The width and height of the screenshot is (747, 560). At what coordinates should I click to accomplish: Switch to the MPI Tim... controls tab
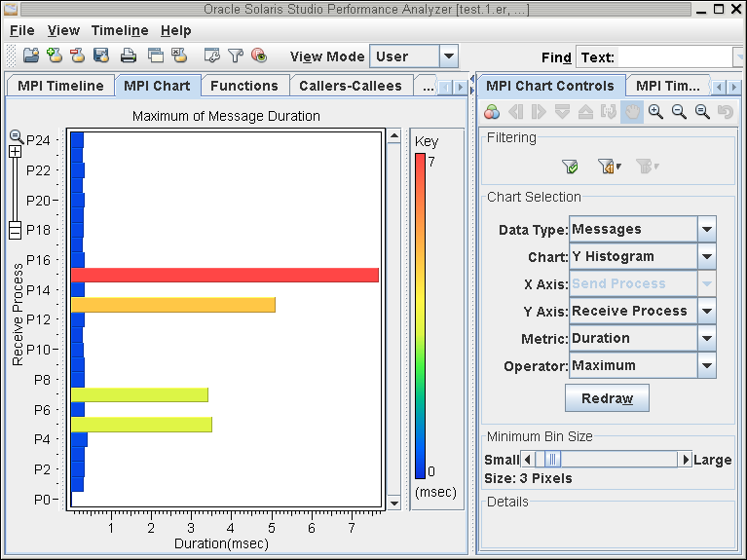667,86
